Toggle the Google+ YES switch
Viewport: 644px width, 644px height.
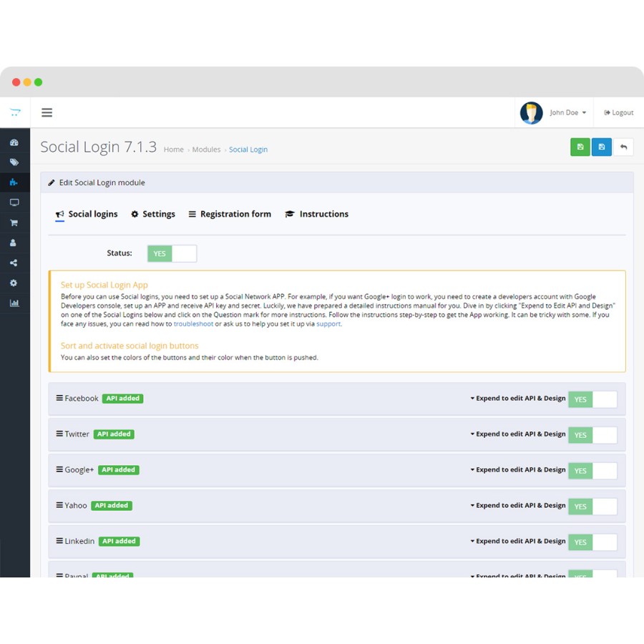(x=592, y=471)
